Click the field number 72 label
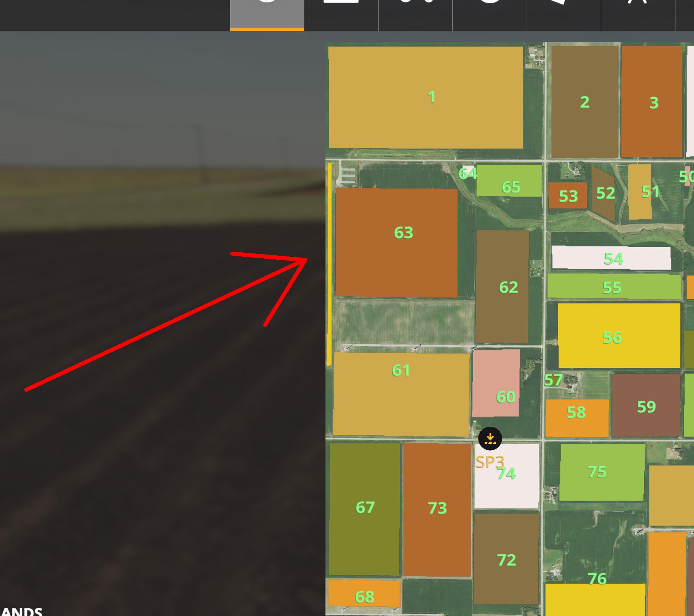The height and width of the screenshot is (616, 694). 506,560
